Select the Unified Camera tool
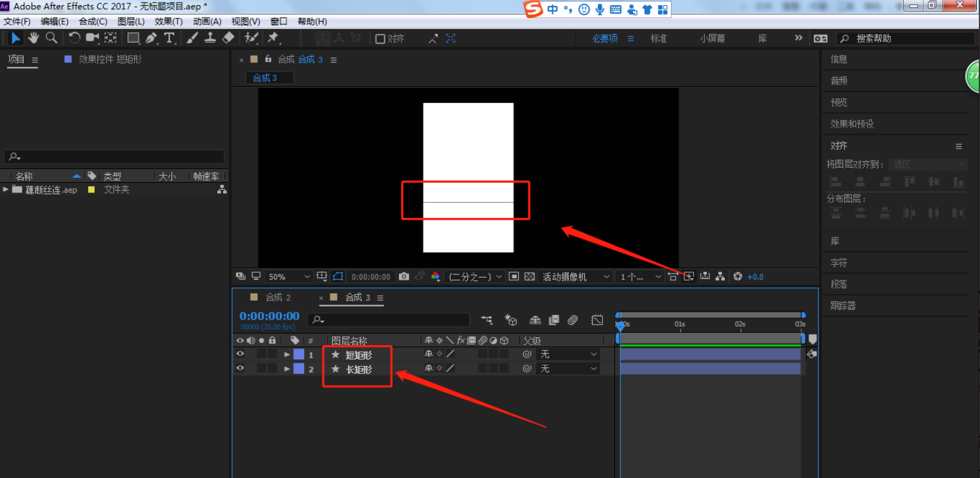This screenshot has height=478, width=980. point(92,38)
